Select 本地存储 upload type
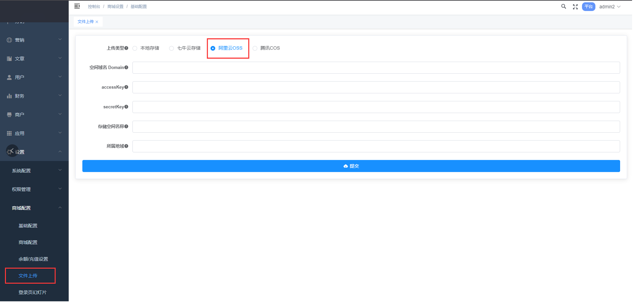Image resolution: width=644 pixels, height=302 pixels. (x=146, y=48)
